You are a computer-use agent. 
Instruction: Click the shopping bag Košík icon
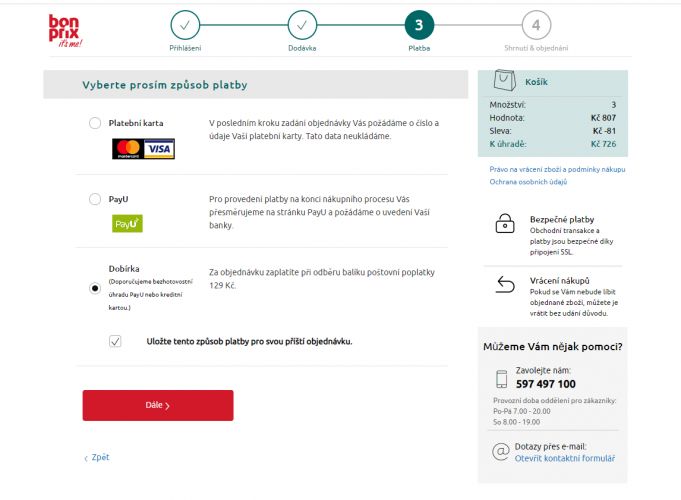coord(505,80)
